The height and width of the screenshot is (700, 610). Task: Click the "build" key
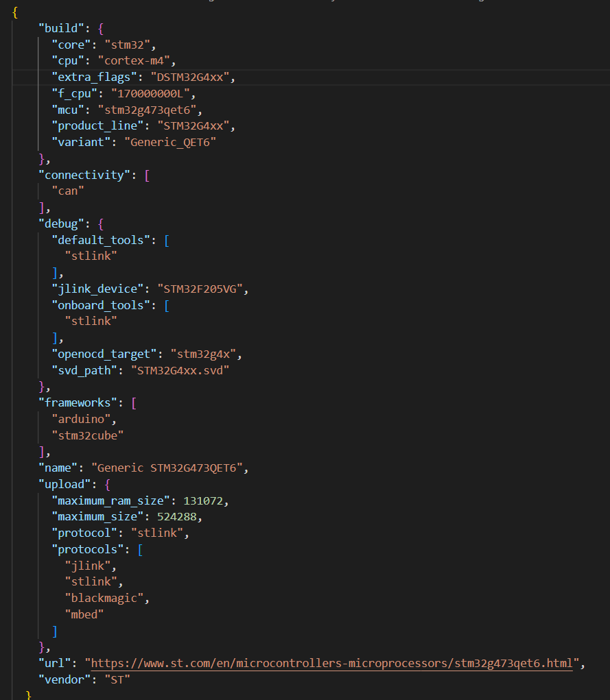click(x=62, y=29)
